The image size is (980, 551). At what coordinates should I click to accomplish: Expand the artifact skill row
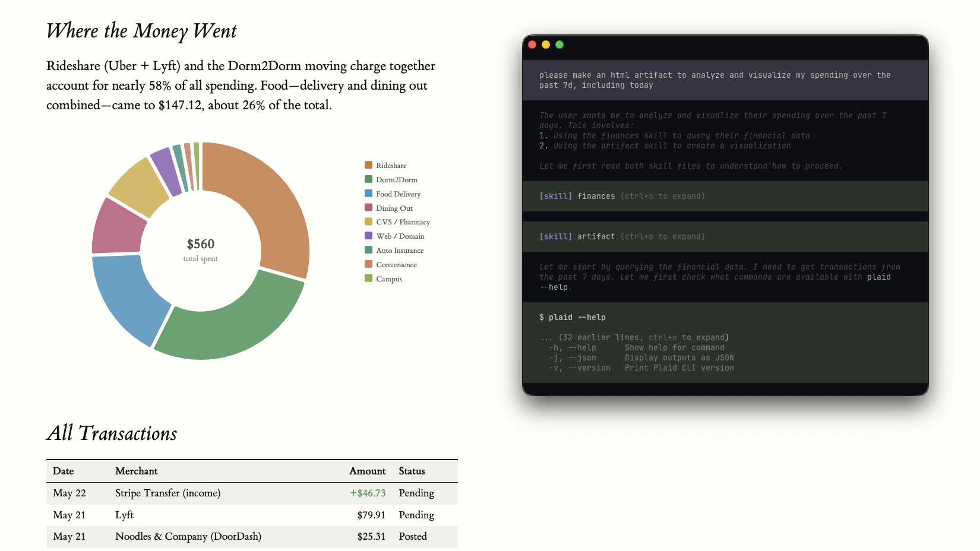725,236
